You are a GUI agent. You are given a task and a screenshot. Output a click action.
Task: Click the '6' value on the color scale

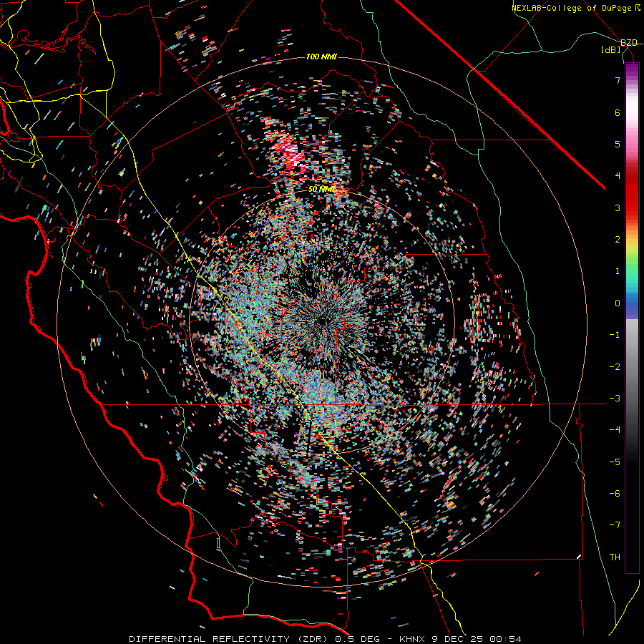click(618, 112)
